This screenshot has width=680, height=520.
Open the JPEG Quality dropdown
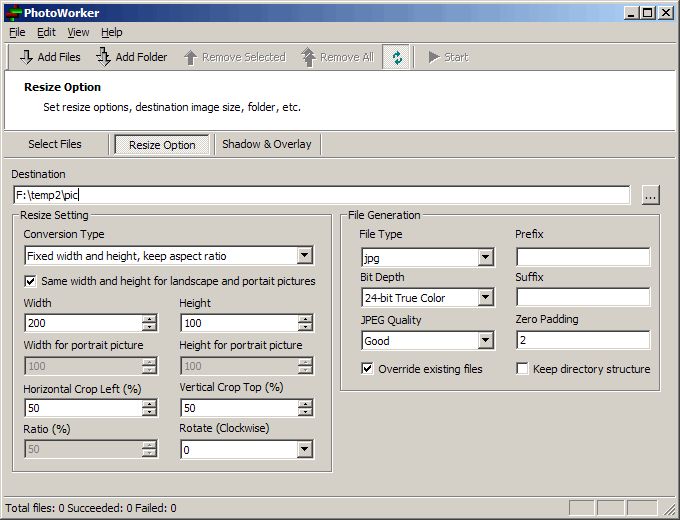(486, 340)
